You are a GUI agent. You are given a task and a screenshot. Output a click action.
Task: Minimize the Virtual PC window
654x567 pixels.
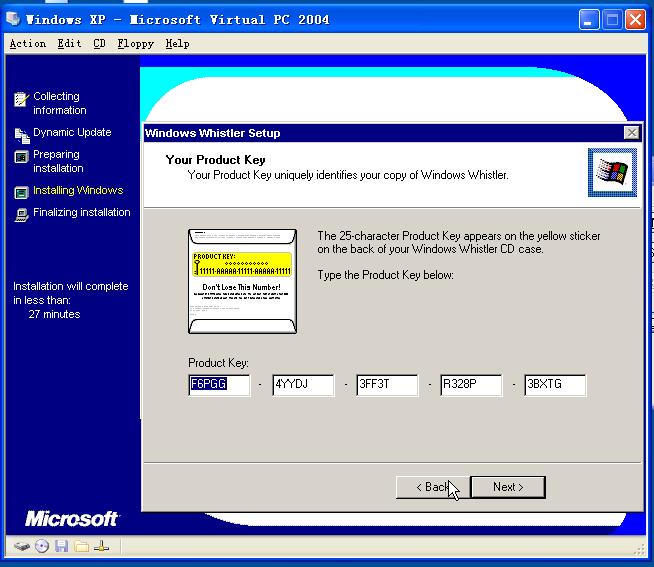pyautogui.click(x=589, y=20)
